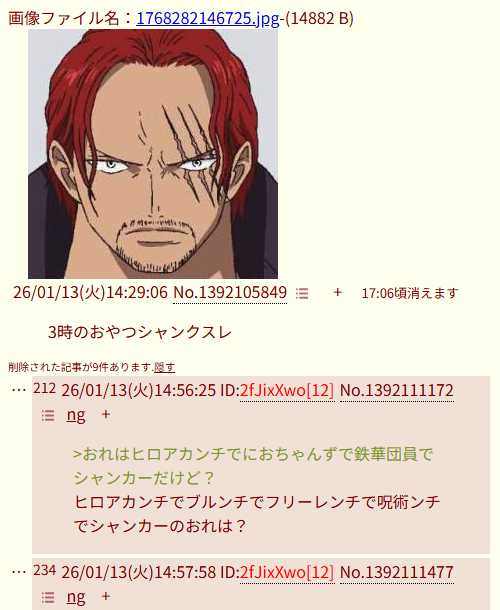Click the 隠す link for deleted posts
The width and height of the screenshot is (500, 610).
(164, 367)
